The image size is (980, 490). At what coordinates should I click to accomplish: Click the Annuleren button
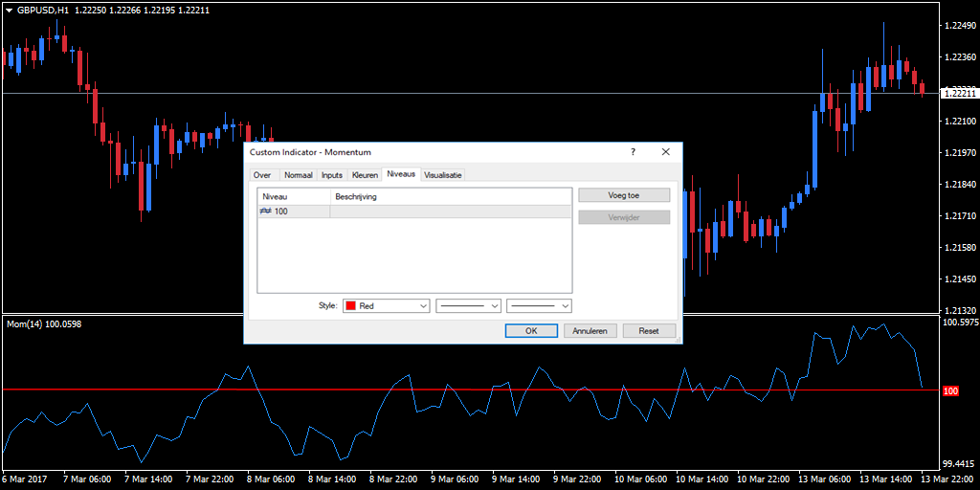(590, 330)
